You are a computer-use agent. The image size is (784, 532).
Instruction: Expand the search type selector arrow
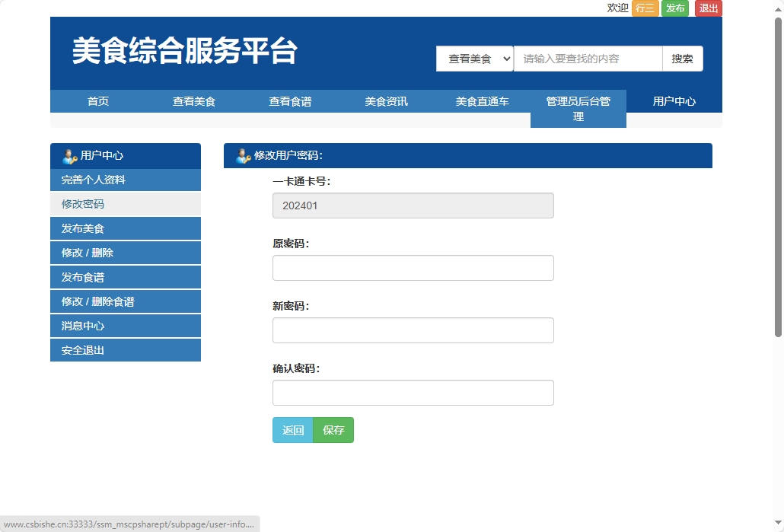pos(505,59)
